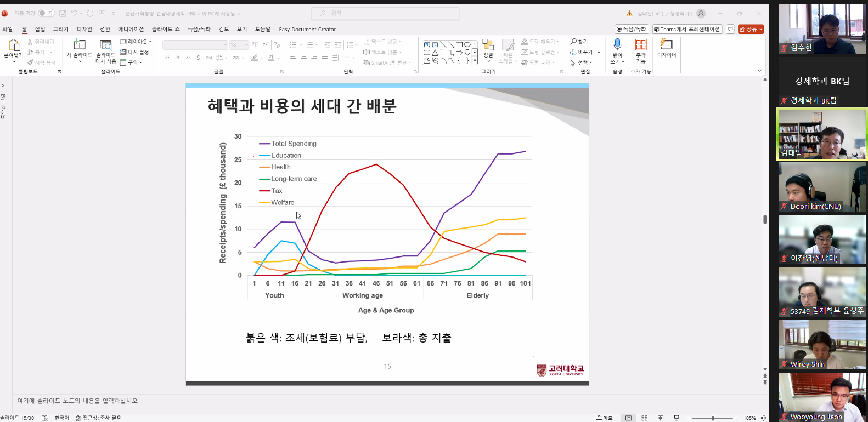Screen dimensions: 868x422
Task: Click the 바꾸기 (Replace) button
Action: [x=581, y=52]
